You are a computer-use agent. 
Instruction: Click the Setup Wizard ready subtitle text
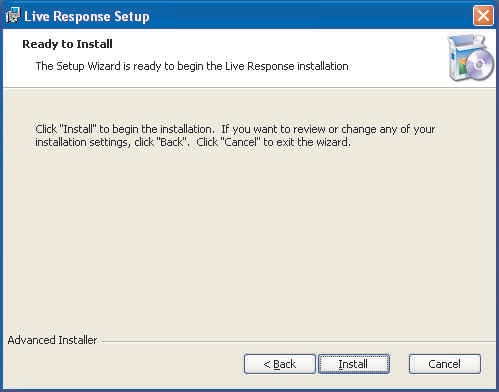pos(192,66)
